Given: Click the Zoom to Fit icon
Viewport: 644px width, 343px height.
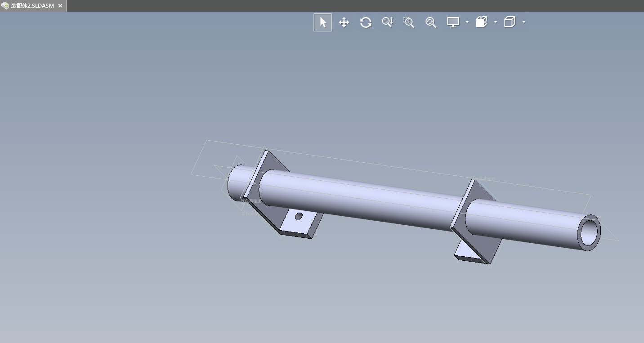Looking at the screenshot, I should click(431, 22).
